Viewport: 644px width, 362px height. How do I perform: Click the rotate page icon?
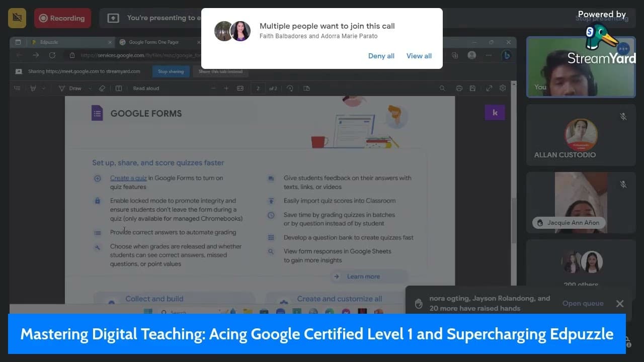(290, 88)
